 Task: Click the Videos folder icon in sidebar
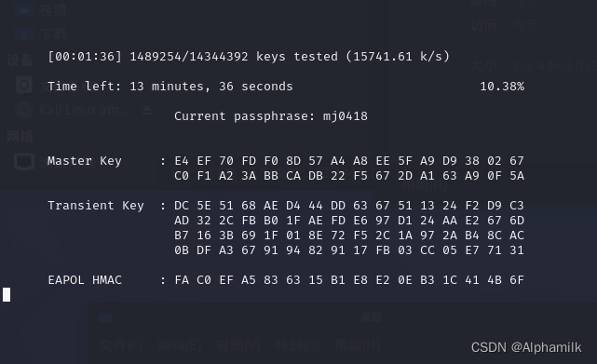[x=24, y=10]
